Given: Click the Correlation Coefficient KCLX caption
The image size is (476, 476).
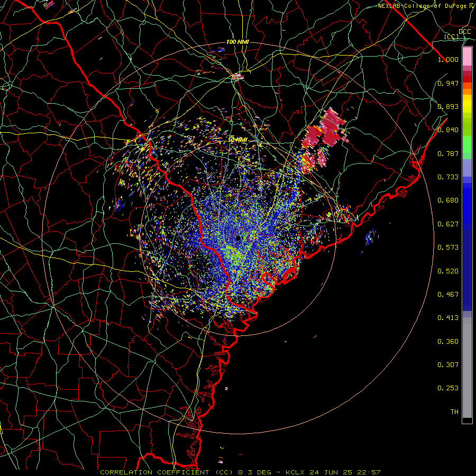Looking at the screenshot, I should (x=240, y=472).
